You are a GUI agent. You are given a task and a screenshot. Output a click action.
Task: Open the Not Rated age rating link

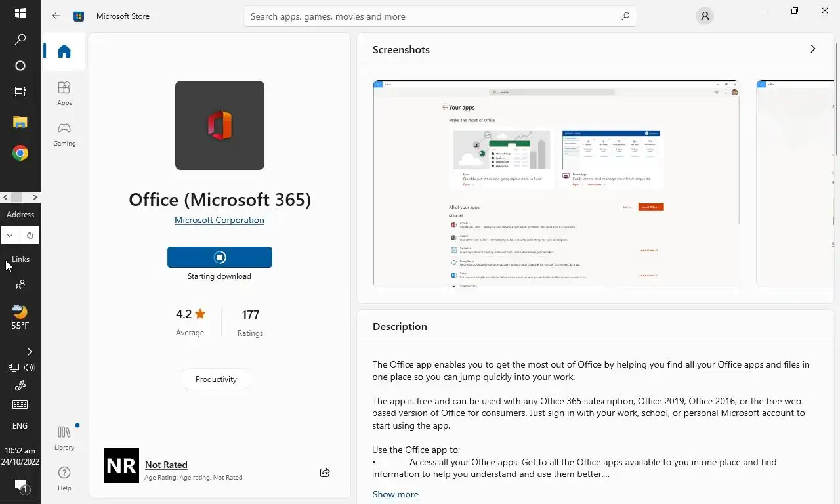pyautogui.click(x=166, y=465)
